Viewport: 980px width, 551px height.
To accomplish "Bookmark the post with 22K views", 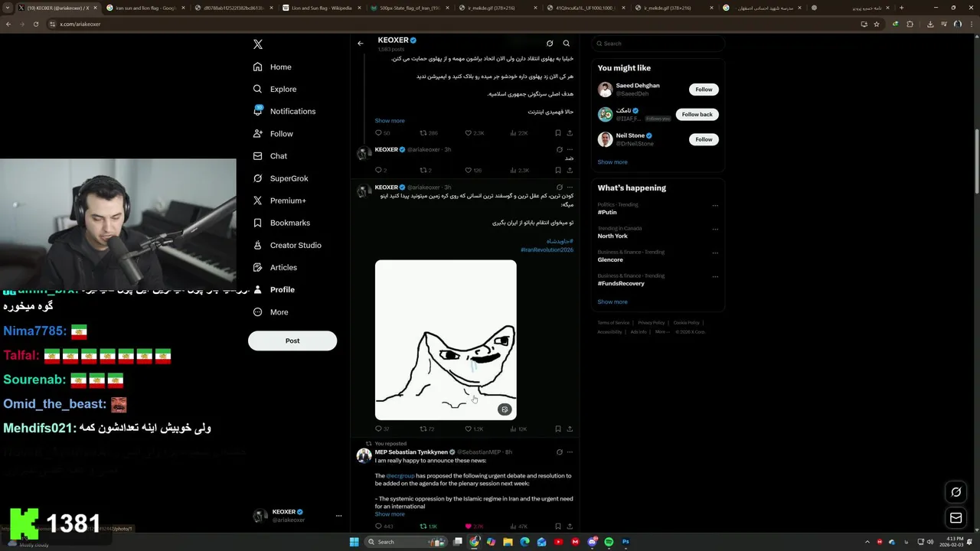I will [558, 133].
